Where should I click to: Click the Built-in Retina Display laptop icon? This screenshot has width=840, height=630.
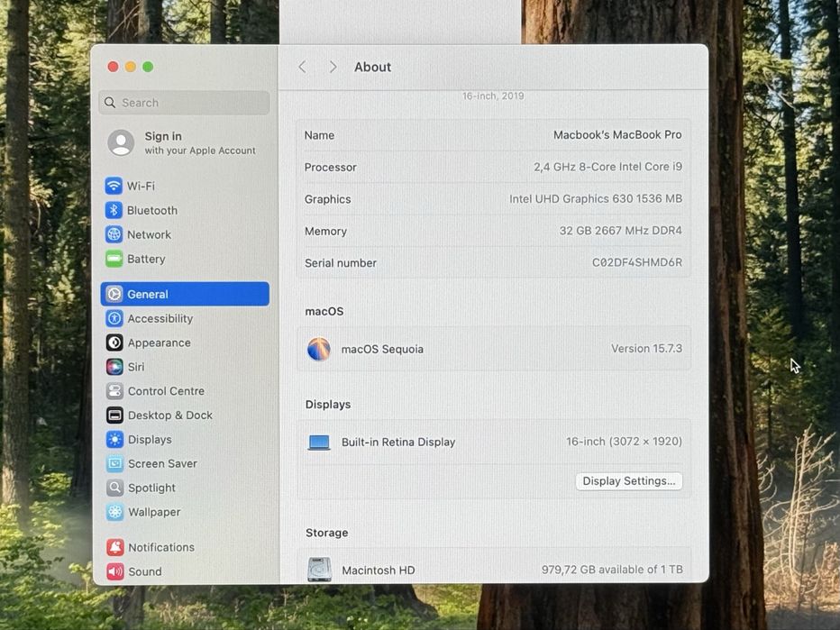[x=319, y=443]
